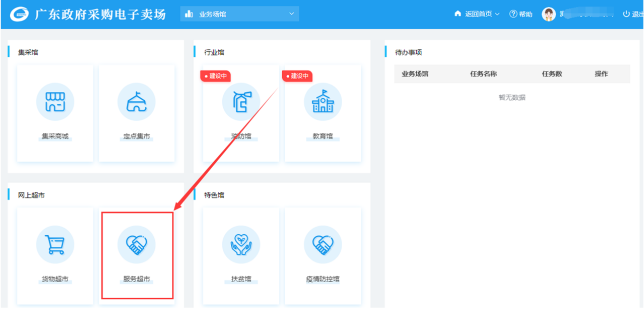Click the 帮助 help link
The height and width of the screenshot is (324, 644).
pos(521,14)
